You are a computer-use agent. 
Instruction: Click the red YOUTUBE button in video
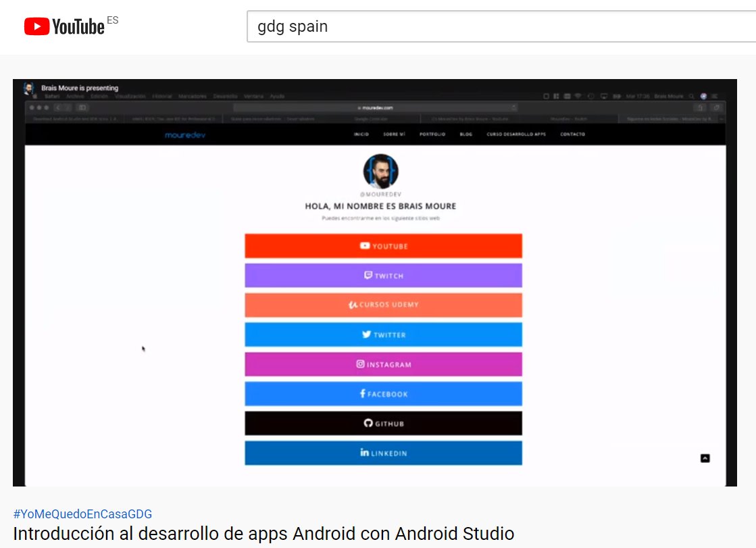coord(383,246)
